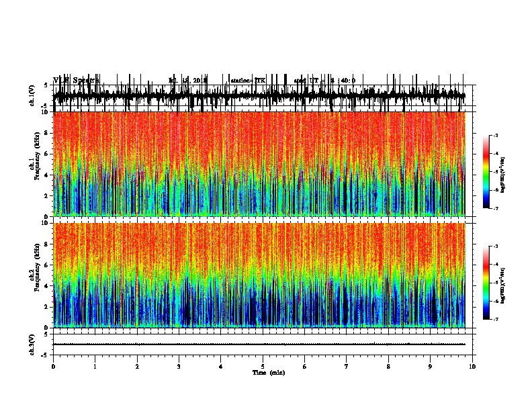Click the ch.1 frequency tick label '2'
Viewport: 532px width, 411px height.
coord(46,195)
